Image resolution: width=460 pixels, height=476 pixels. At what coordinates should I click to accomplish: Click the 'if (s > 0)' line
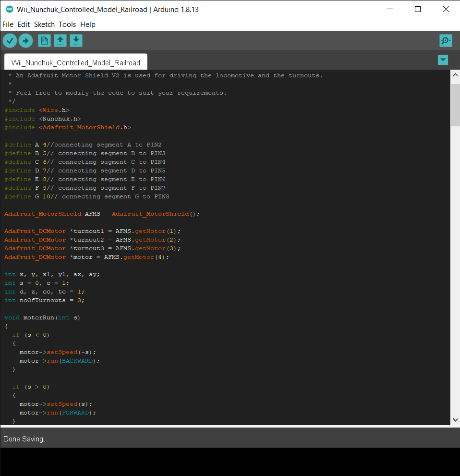[31, 387]
